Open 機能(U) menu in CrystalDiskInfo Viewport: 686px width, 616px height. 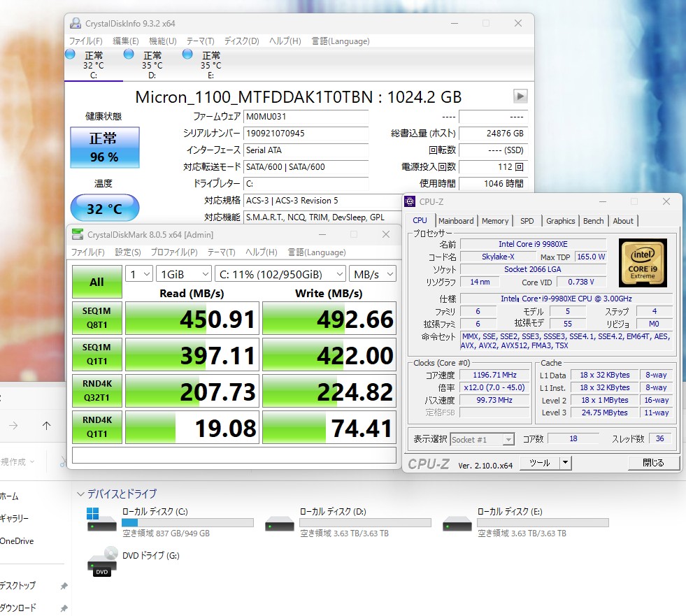pyautogui.click(x=163, y=41)
